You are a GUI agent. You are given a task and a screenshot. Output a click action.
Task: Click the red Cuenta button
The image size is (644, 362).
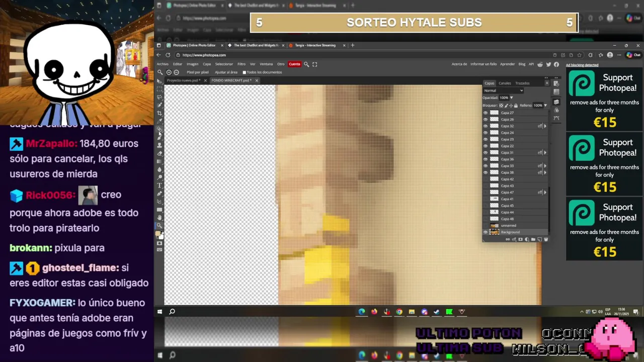(294, 64)
